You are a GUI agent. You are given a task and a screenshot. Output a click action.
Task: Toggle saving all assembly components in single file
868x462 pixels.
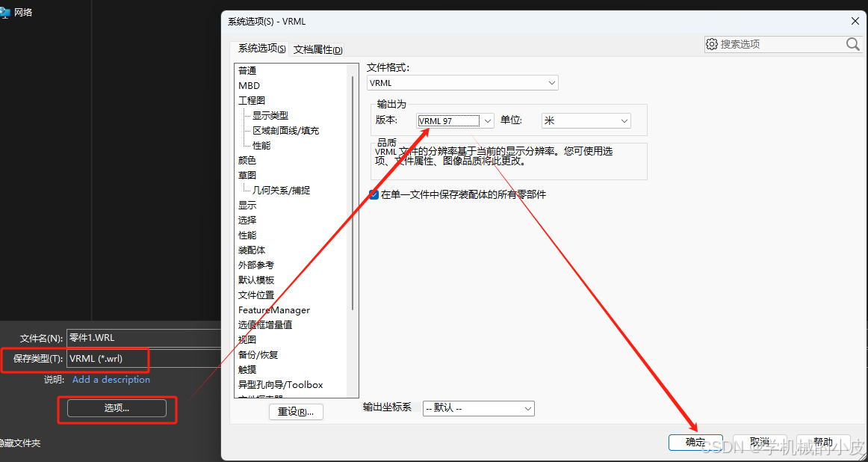coord(374,194)
